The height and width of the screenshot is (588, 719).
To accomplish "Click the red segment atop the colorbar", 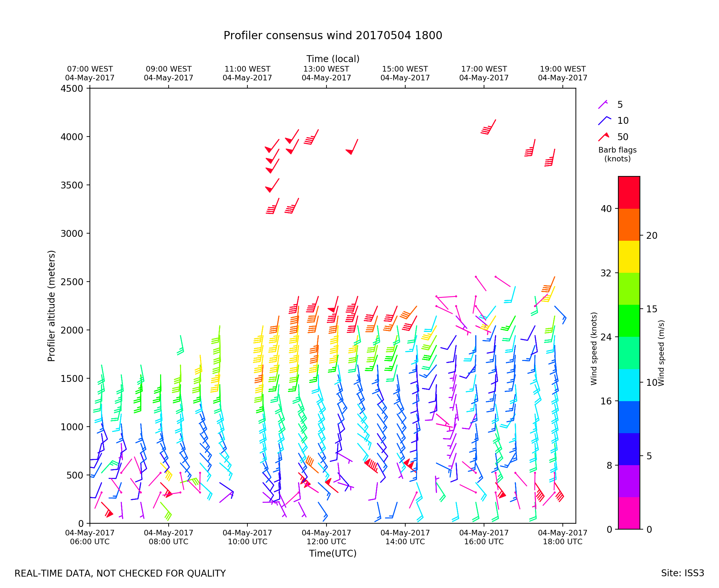I will coord(629,192).
